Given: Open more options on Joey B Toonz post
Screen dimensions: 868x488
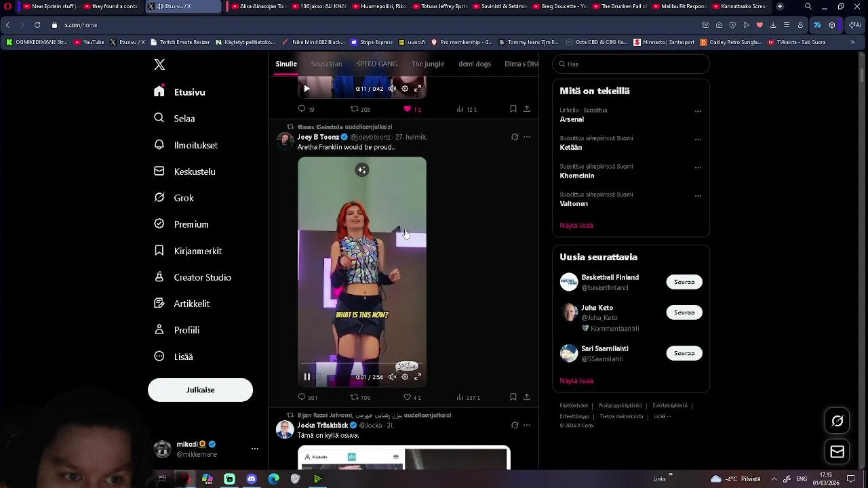Looking at the screenshot, I should [x=526, y=137].
